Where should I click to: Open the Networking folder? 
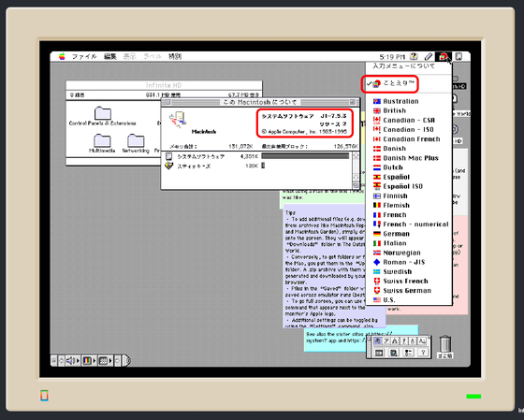(x=136, y=140)
